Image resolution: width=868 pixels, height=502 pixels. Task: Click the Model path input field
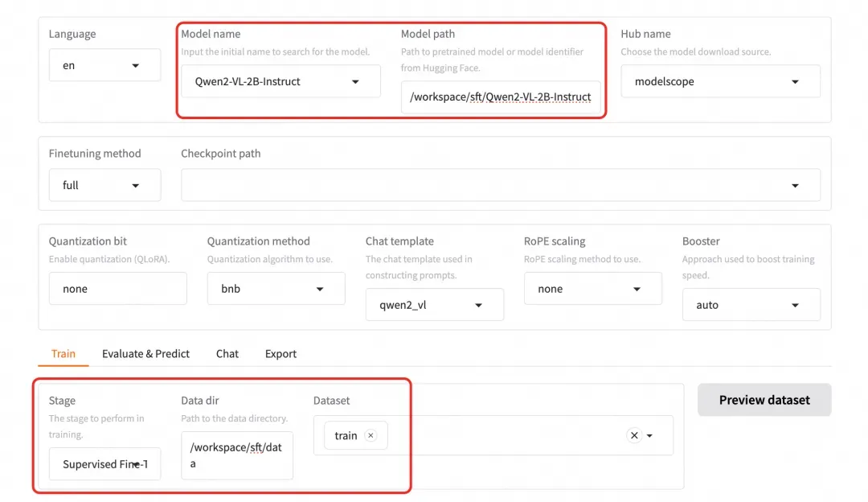(500, 97)
